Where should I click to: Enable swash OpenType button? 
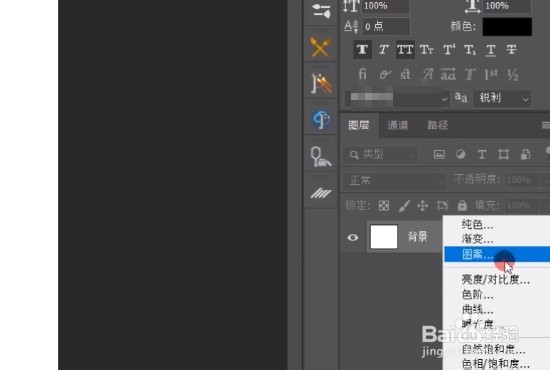coord(427,74)
